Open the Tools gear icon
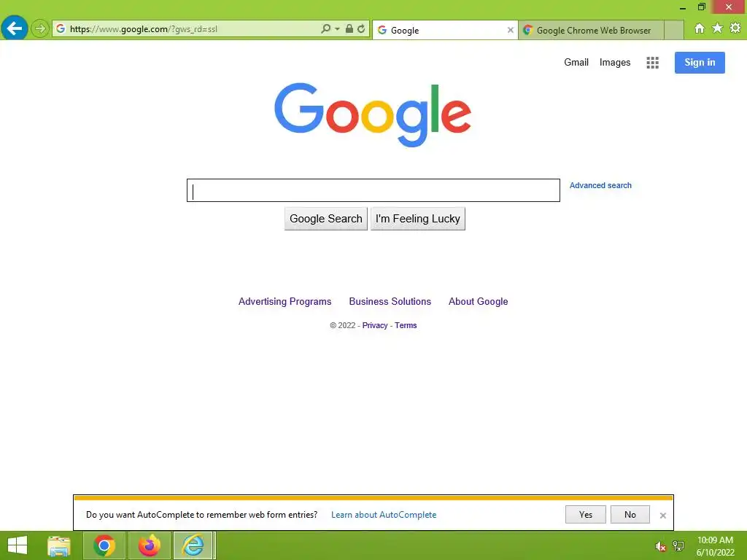The image size is (747, 560). (735, 28)
